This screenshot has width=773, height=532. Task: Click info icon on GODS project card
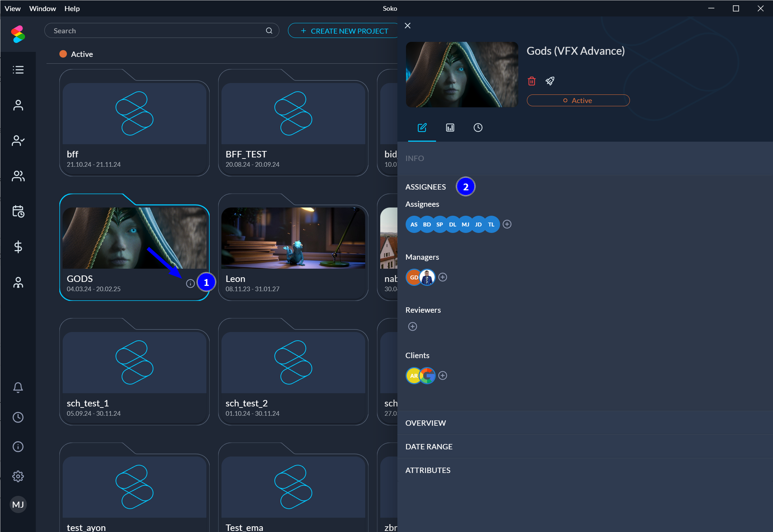click(190, 284)
